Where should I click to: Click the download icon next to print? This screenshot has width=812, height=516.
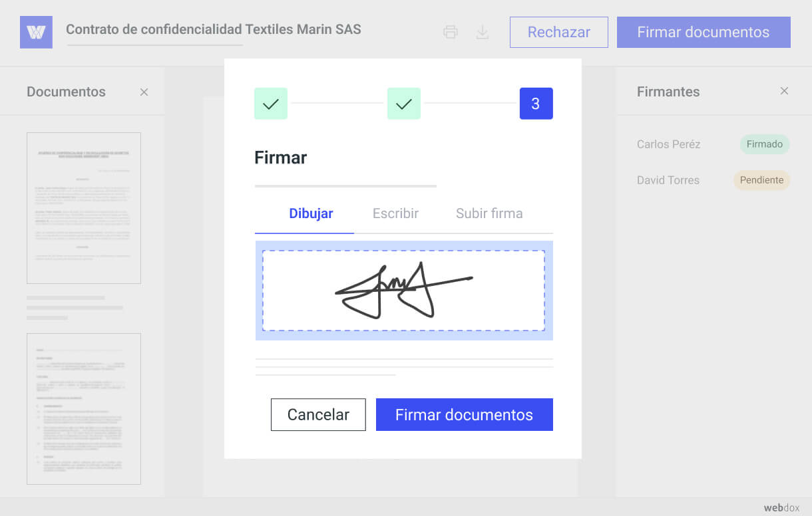coord(483,32)
